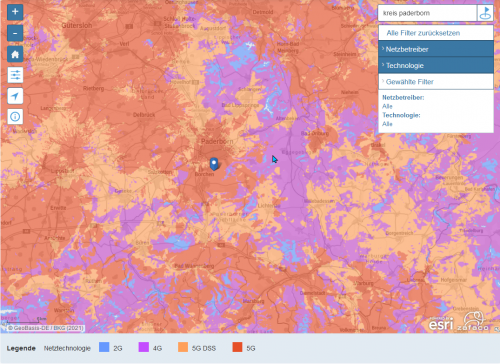Activate the locate me arrow icon
Image resolution: width=500 pixels, height=364 pixels.
(15, 96)
